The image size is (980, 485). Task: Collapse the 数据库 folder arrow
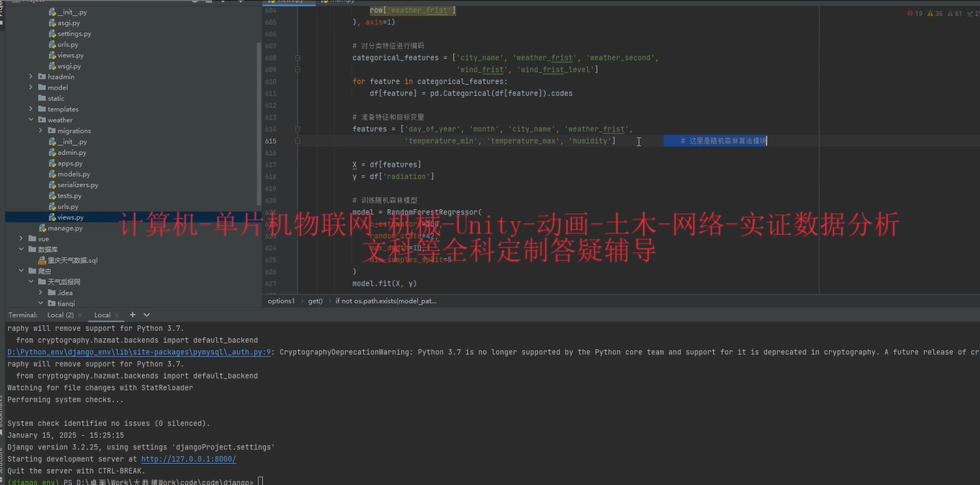click(x=22, y=249)
